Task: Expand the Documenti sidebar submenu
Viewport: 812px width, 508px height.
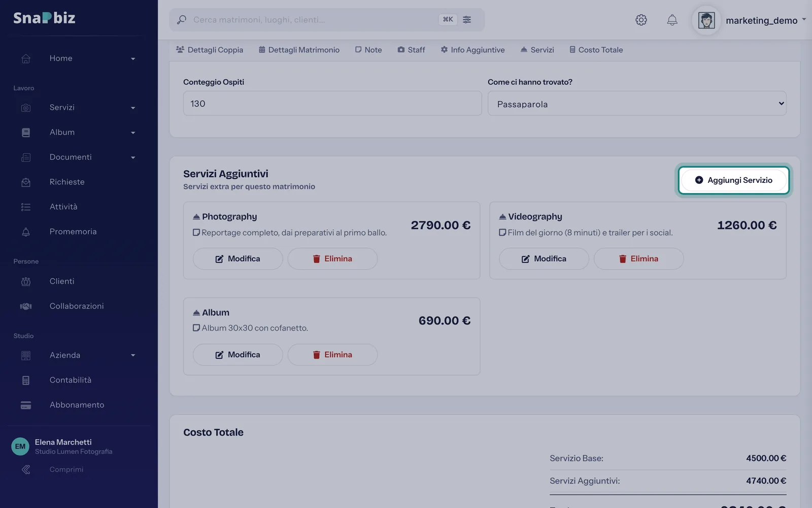Action: point(133,158)
